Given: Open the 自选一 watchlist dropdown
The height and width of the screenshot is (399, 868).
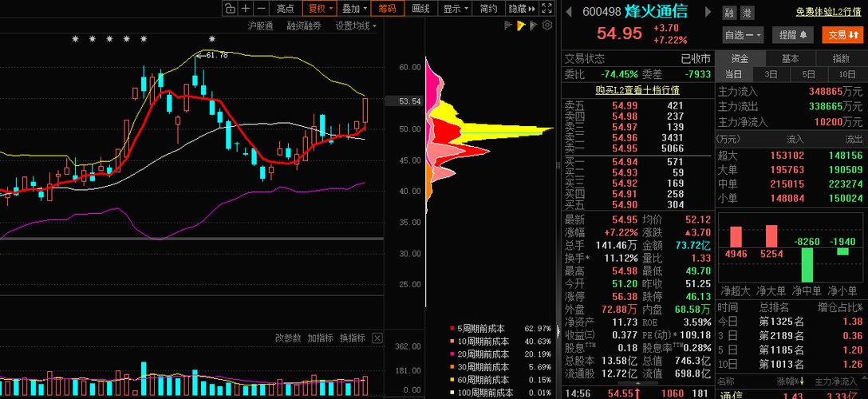Looking at the screenshot, I should 743,35.
